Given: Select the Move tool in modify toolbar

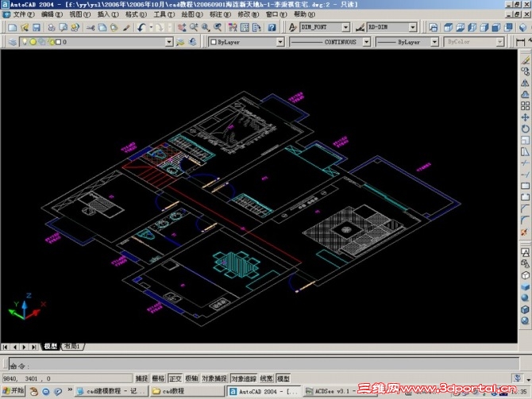Looking at the screenshot, I should [x=525, y=117].
